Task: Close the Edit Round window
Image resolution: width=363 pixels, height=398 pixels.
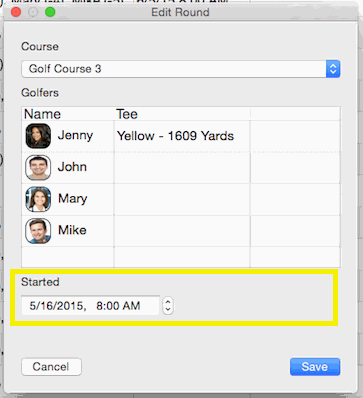Action: point(16,12)
